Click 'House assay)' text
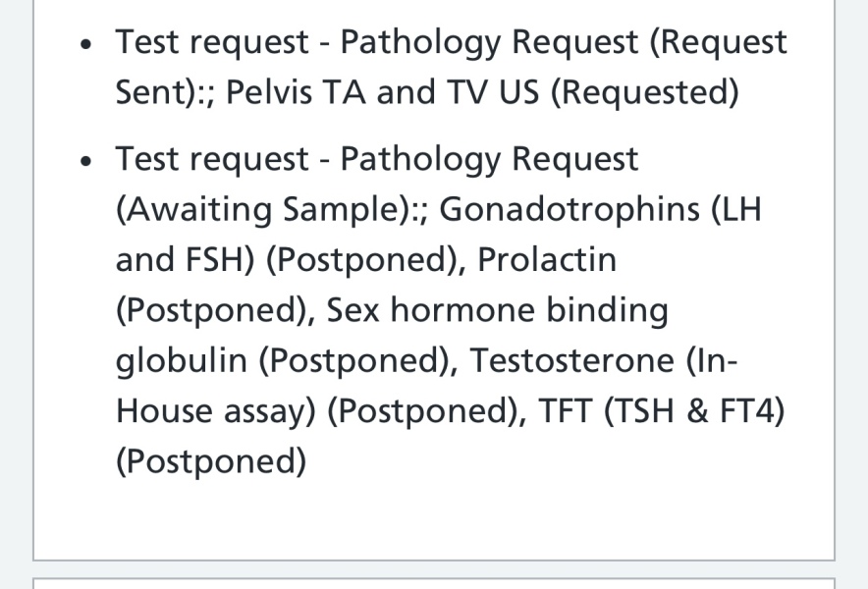The image size is (868, 589). tap(215, 410)
